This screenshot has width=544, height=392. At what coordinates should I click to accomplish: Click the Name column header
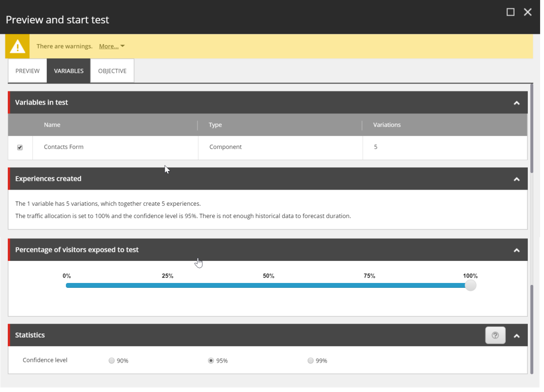52,125
